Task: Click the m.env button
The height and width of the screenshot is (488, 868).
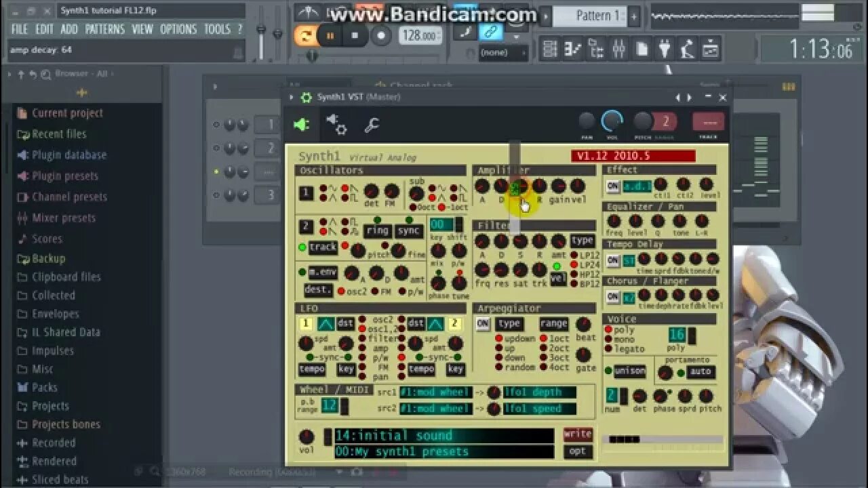Action: (x=323, y=272)
